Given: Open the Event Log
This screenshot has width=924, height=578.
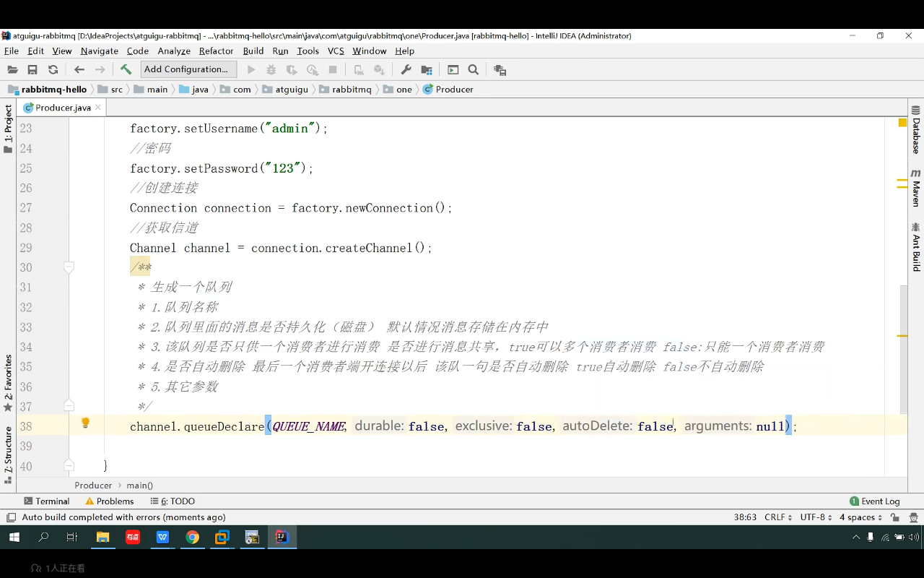Looking at the screenshot, I should coord(875,501).
